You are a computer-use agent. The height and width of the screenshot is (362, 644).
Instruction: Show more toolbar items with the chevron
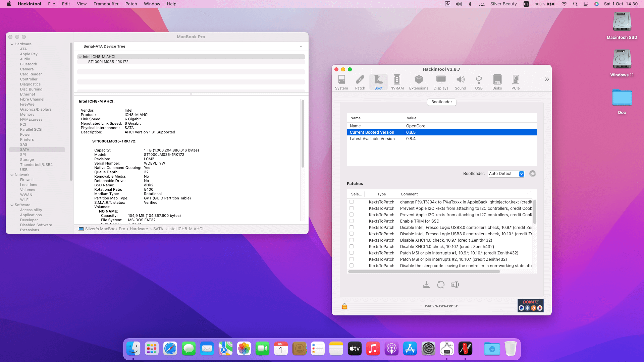pos(547,79)
